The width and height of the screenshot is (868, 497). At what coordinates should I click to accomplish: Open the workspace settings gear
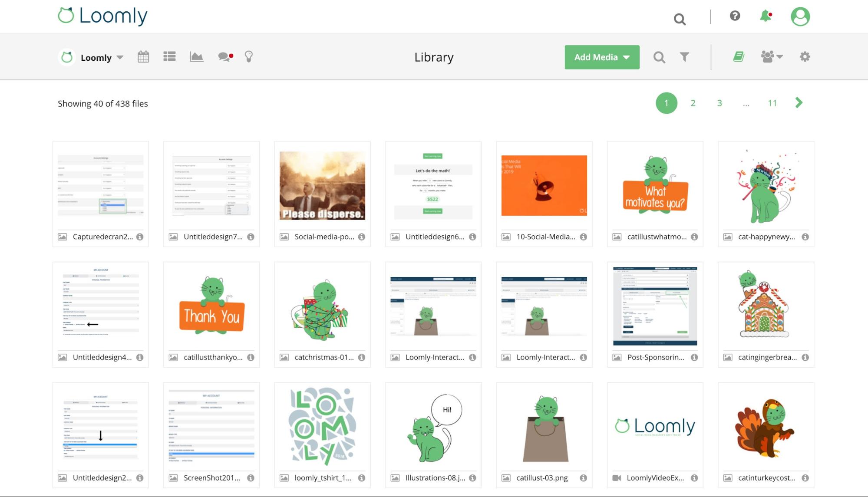804,56
